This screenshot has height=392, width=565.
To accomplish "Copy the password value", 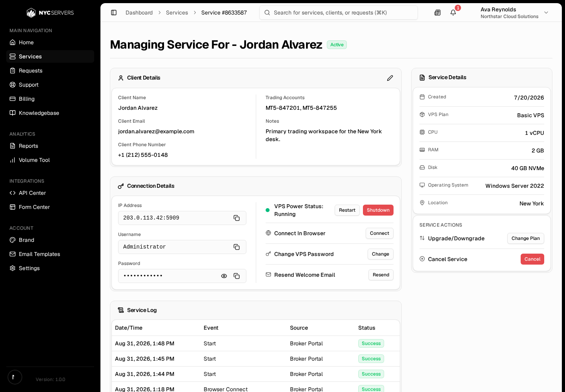I will [x=237, y=276].
